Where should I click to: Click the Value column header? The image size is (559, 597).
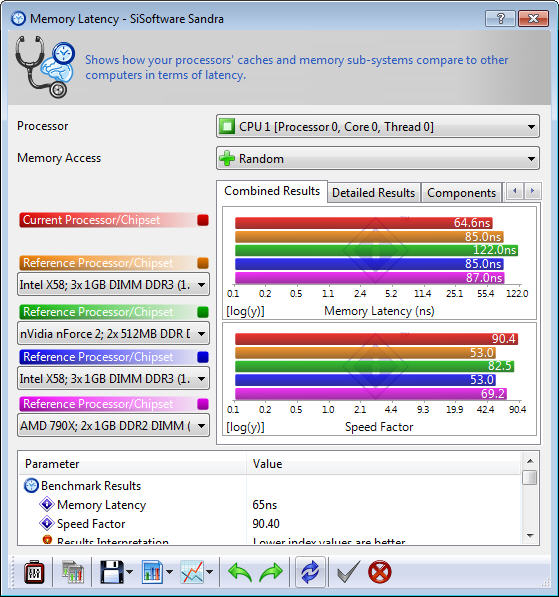click(x=384, y=464)
